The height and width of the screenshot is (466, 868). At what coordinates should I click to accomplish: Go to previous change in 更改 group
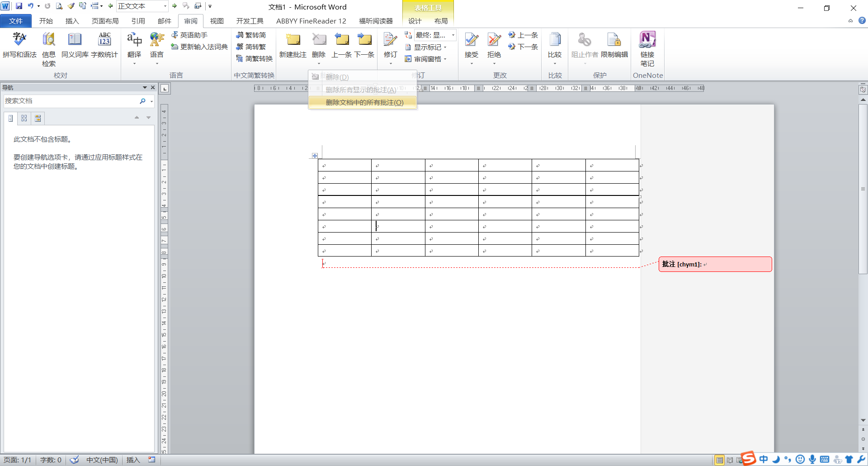pyautogui.click(x=523, y=35)
